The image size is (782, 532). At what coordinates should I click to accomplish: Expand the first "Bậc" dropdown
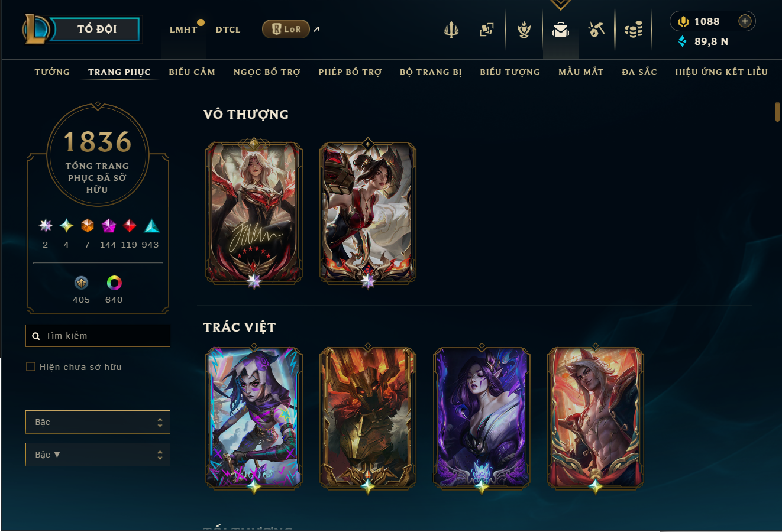(x=98, y=422)
